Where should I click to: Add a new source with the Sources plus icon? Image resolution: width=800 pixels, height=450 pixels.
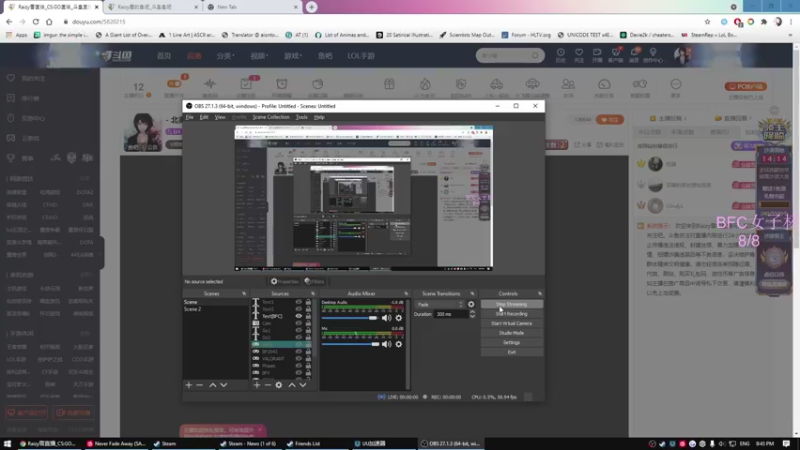257,385
